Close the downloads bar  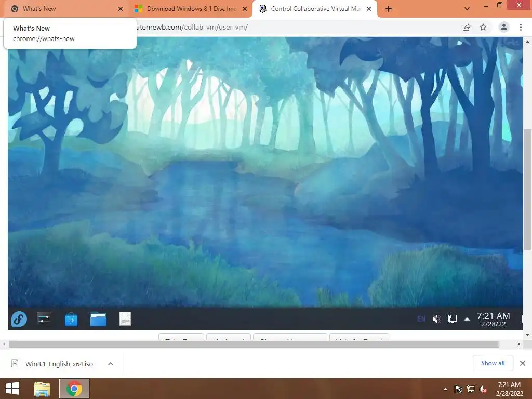523,363
